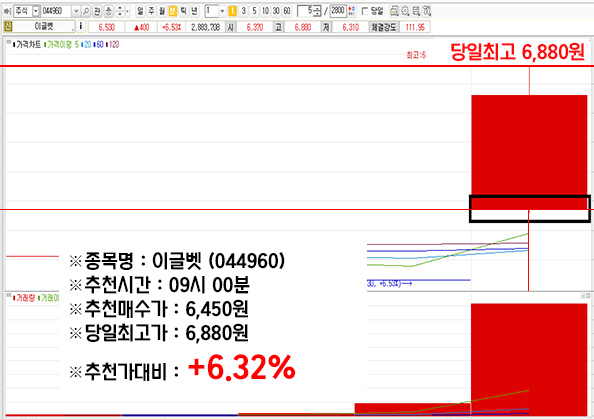Screen dimensions: 594x419
Task: Enable the 당일 checkbox
Action: point(365,11)
